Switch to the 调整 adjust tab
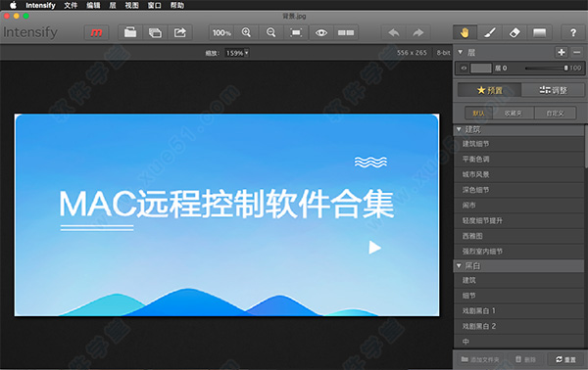 [553, 90]
